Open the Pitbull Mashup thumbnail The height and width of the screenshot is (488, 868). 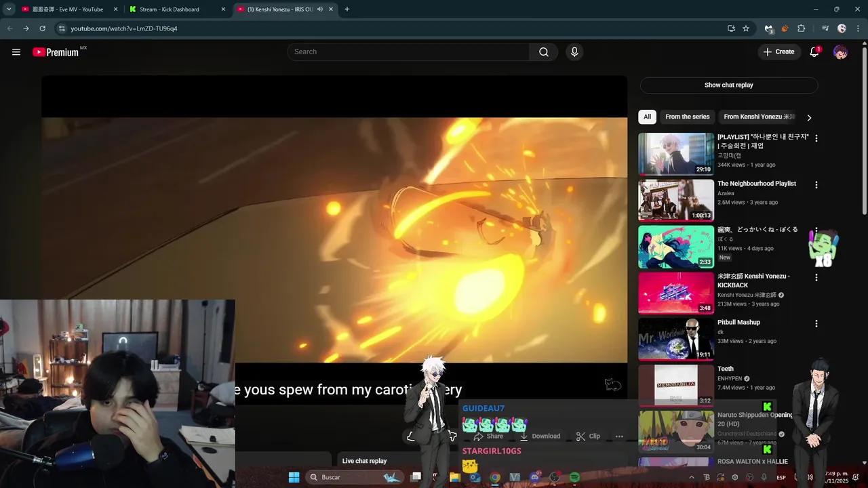click(x=676, y=339)
